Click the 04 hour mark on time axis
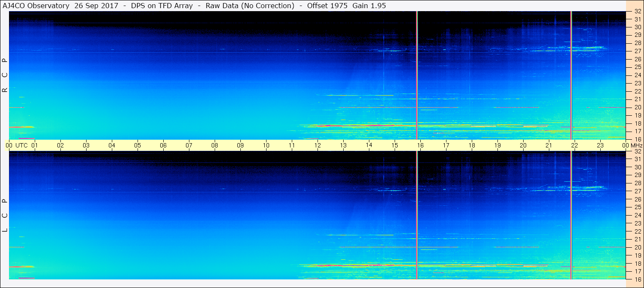Screen dimensions: 644x288 point(112,145)
